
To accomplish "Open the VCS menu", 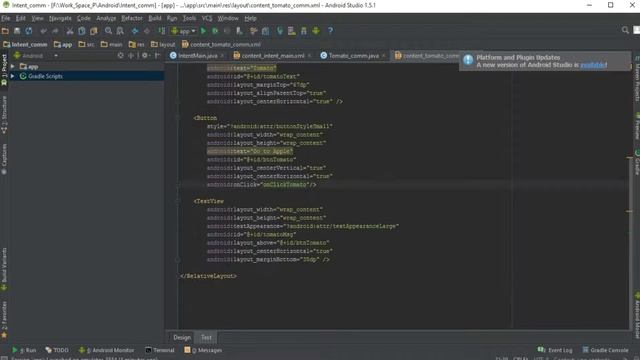I will tap(207, 18).
